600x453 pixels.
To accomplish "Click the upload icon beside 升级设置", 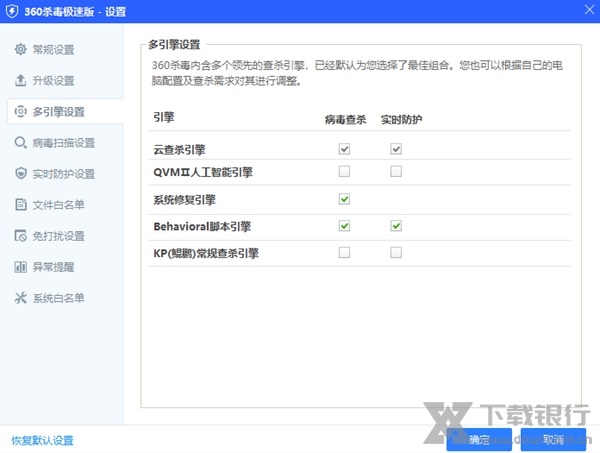I will [20, 80].
